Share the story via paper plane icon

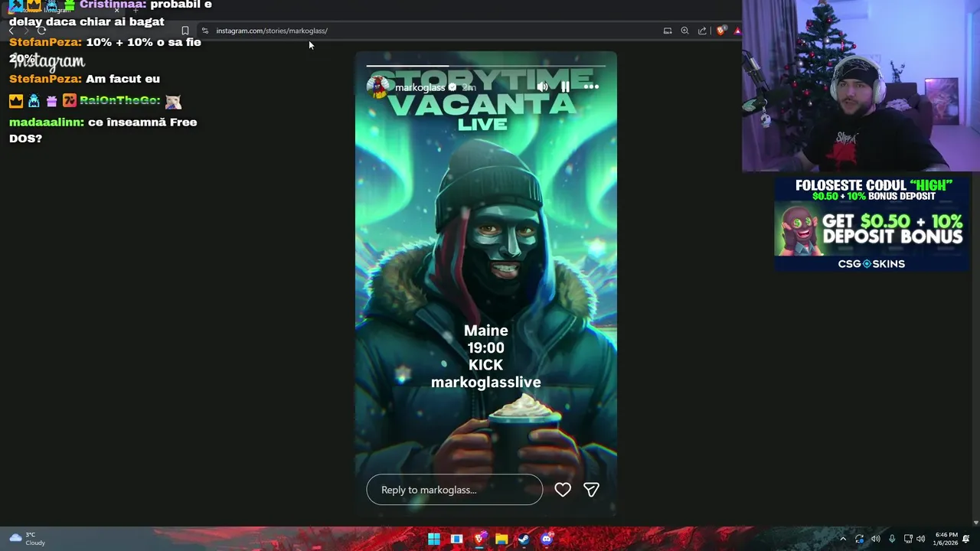[591, 490]
